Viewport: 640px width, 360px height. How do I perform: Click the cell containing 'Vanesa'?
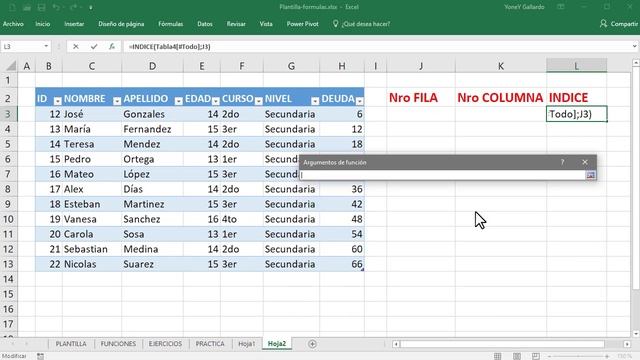coord(92,219)
